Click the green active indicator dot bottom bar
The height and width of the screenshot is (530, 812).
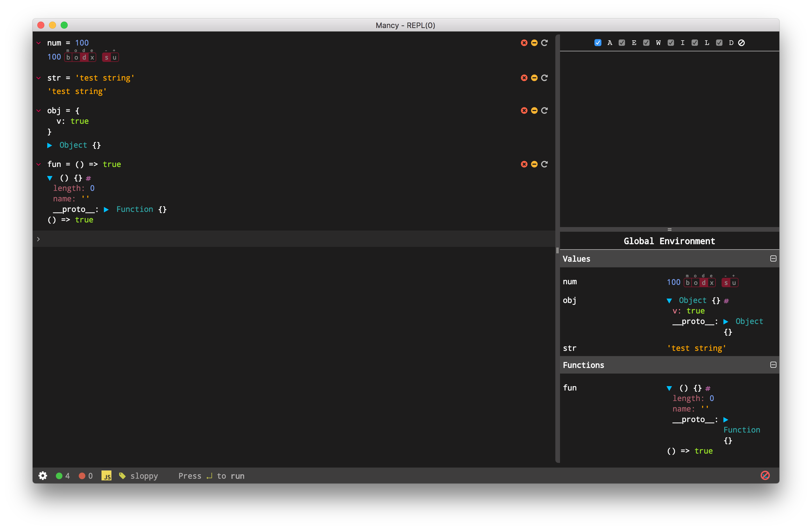coord(59,475)
